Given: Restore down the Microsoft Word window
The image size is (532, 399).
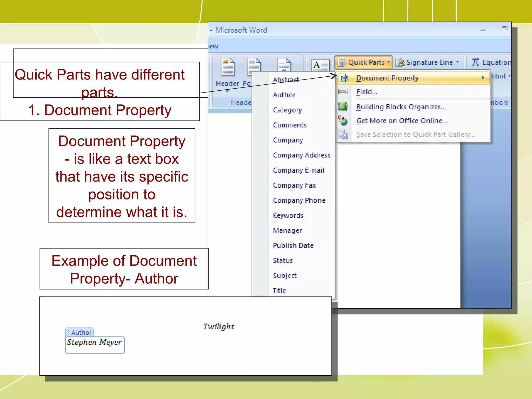Looking at the screenshot, I should coord(504,28).
